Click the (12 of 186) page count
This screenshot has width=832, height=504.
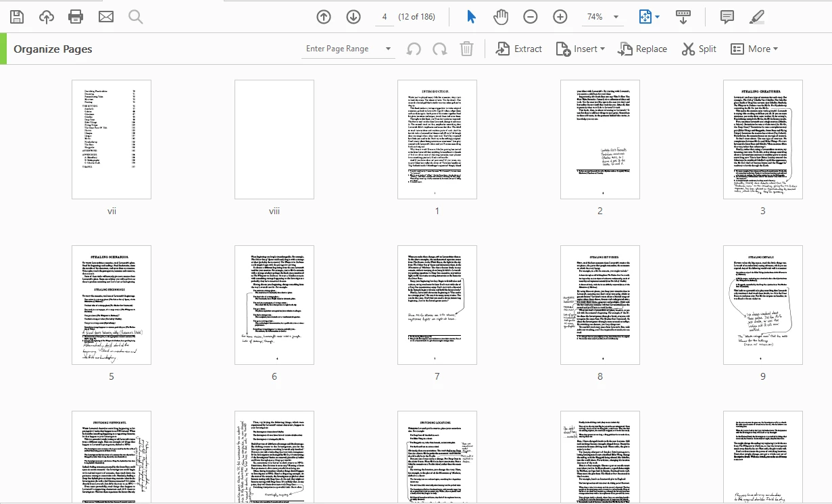click(417, 17)
